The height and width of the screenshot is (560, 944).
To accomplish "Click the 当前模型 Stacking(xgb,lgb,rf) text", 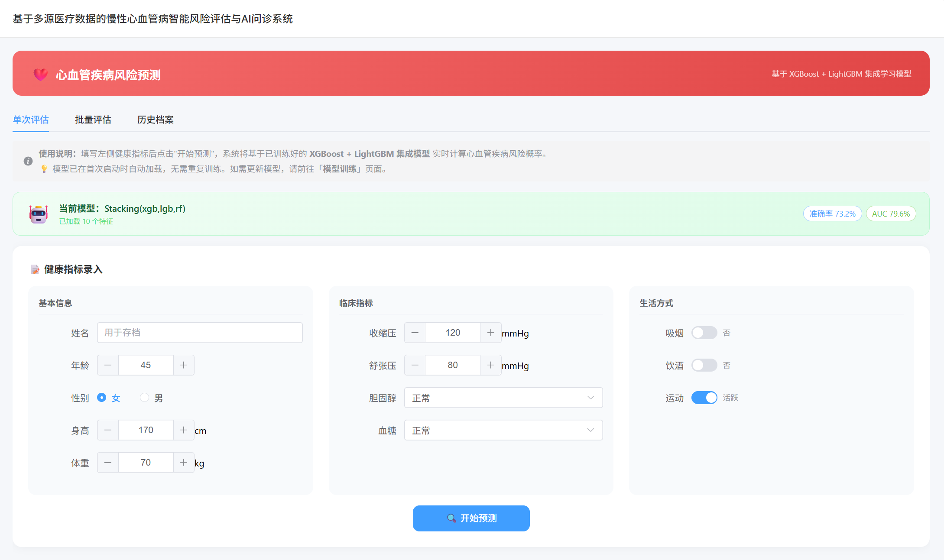I will coord(122,209).
